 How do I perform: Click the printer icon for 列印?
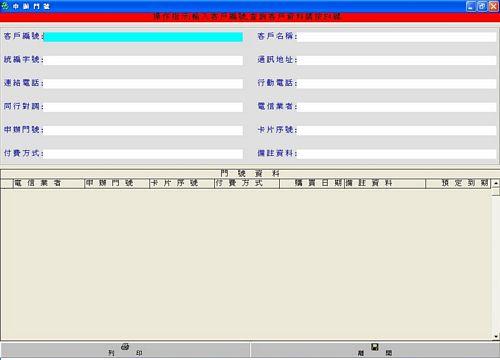[125, 347]
